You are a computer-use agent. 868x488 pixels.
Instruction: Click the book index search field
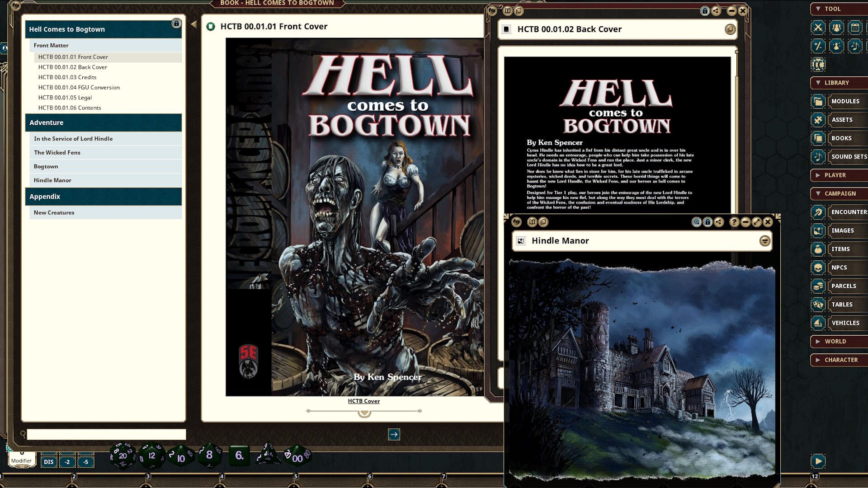[106, 434]
